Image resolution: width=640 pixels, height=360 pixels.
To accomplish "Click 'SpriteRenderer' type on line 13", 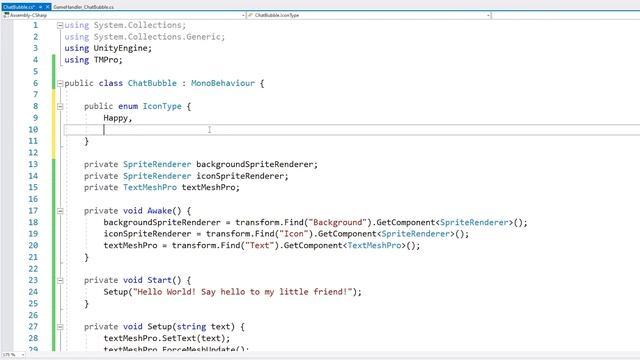I will coord(157,164).
